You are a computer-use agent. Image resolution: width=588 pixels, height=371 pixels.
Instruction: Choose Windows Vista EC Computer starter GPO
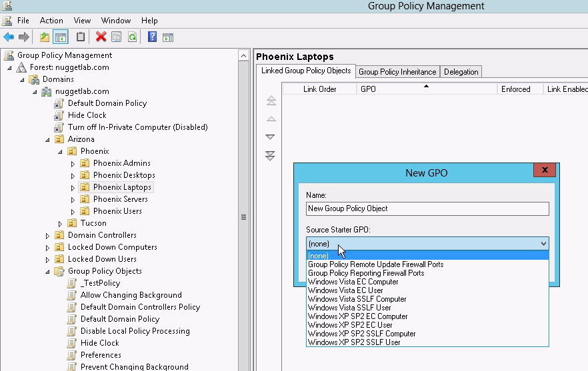pos(427,282)
